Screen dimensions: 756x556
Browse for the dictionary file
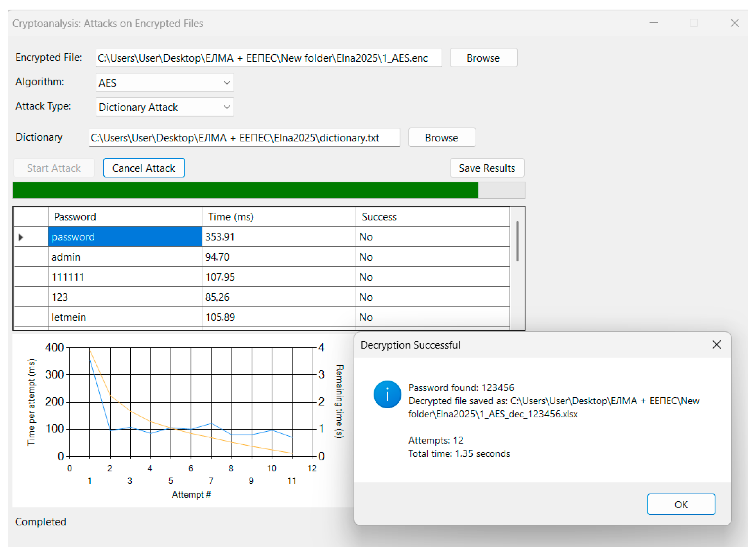tap(442, 138)
